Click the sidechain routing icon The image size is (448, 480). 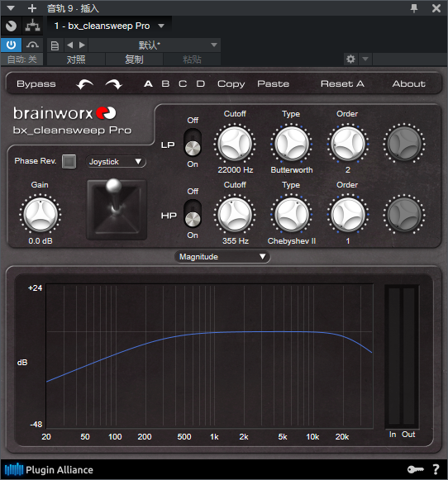[x=32, y=26]
